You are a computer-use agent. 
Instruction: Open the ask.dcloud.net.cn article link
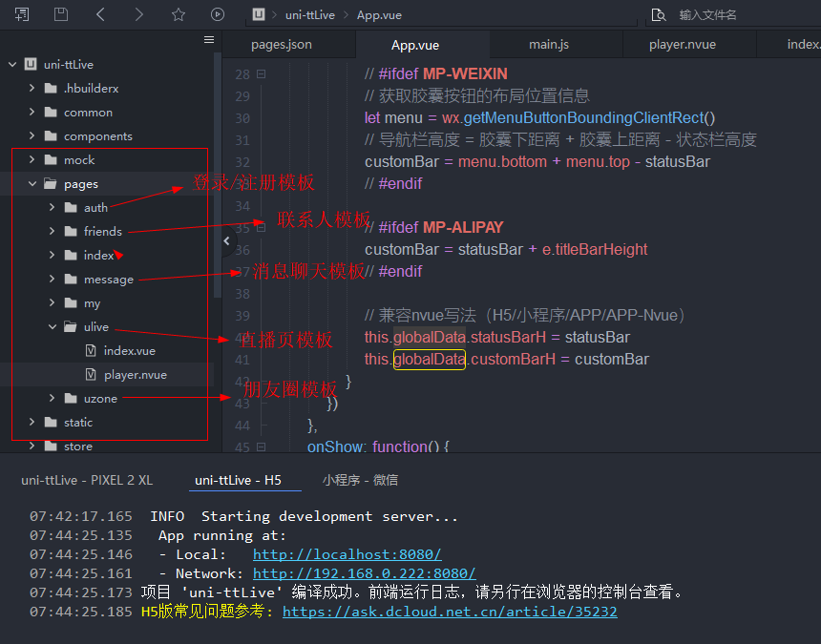450,612
